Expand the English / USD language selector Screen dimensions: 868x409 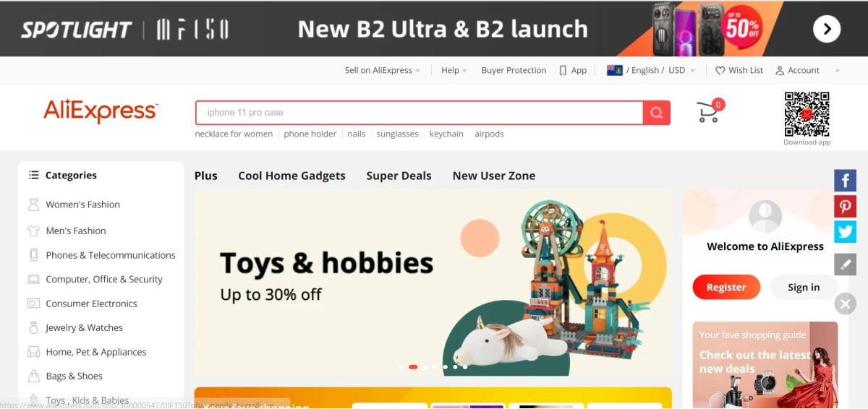(x=651, y=70)
